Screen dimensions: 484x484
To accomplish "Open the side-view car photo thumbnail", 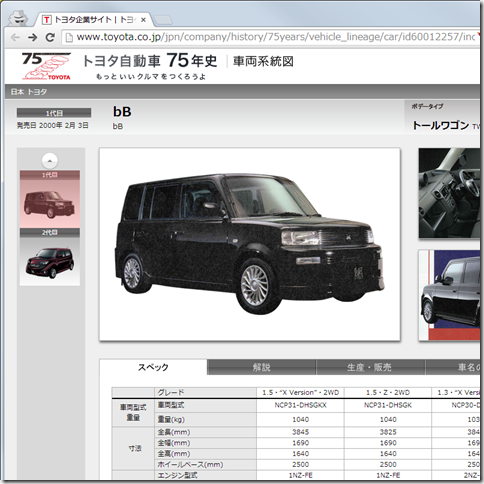I will [449, 295].
